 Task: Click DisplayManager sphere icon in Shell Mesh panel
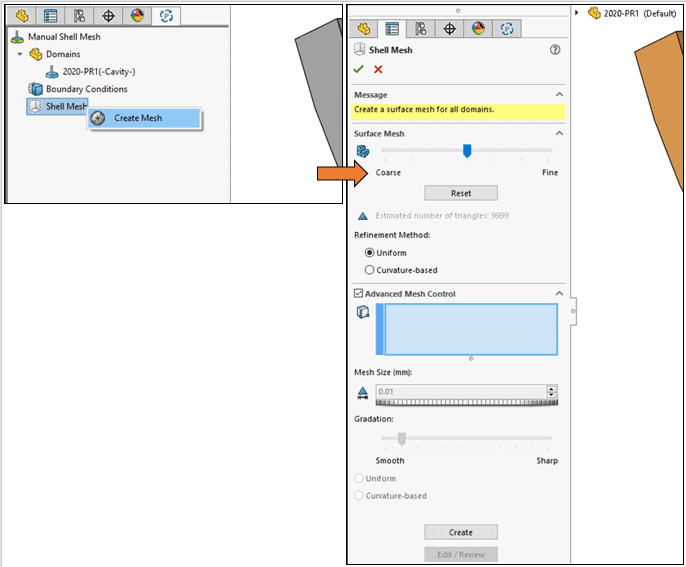click(478, 29)
